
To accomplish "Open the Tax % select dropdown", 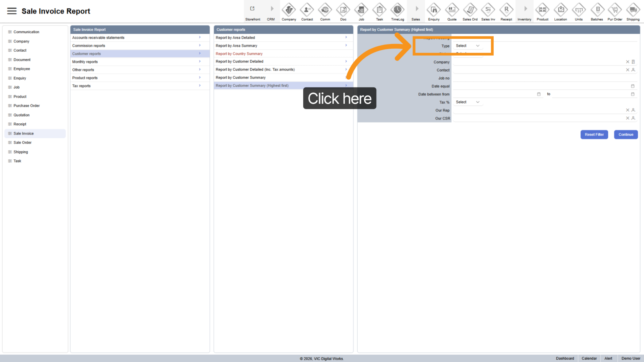I will (x=467, y=102).
